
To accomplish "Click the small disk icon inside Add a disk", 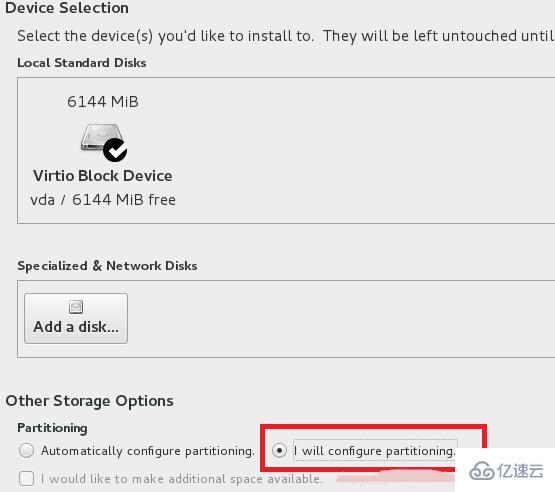I will (76, 307).
